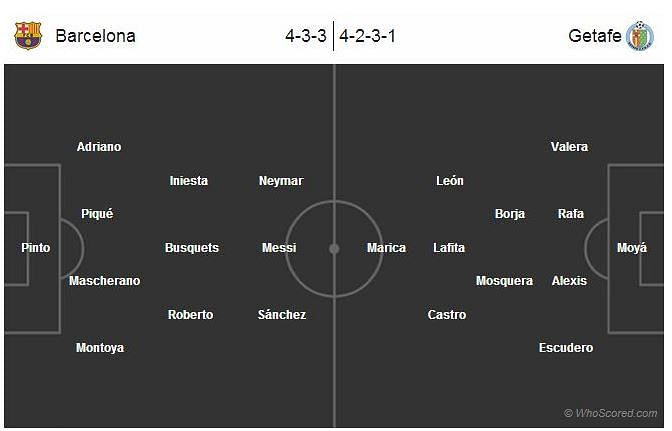
Task: Select Getafe striker Marica
Action: 386,248
